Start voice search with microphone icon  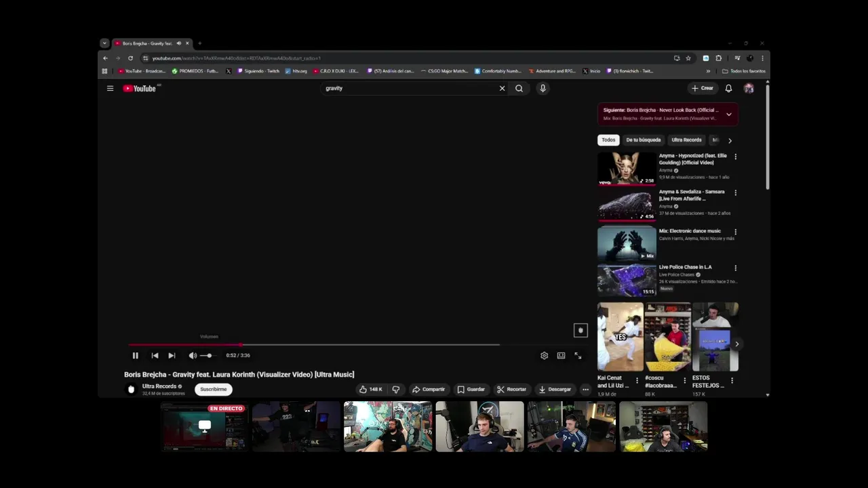tap(542, 88)
